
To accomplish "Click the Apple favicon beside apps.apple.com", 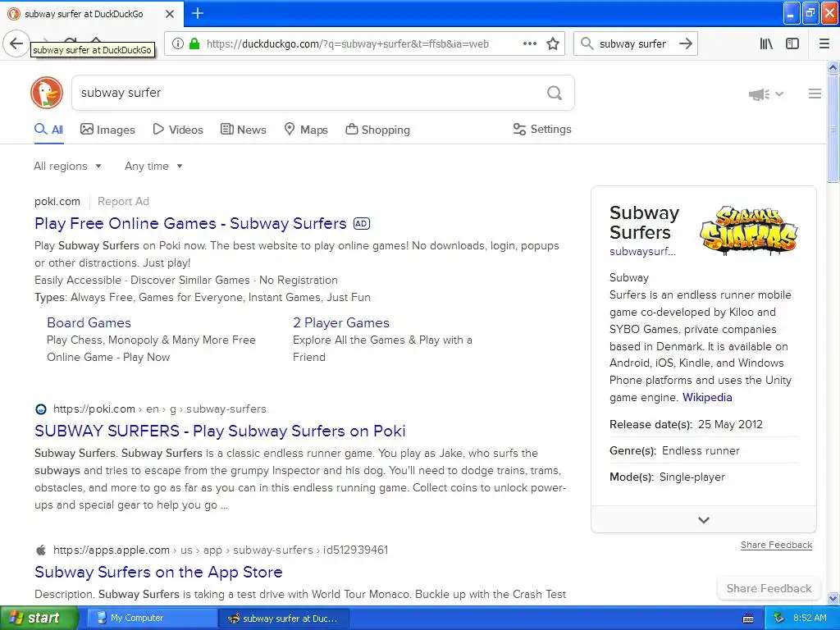I will pyautogui.click(x=41, y=550).
